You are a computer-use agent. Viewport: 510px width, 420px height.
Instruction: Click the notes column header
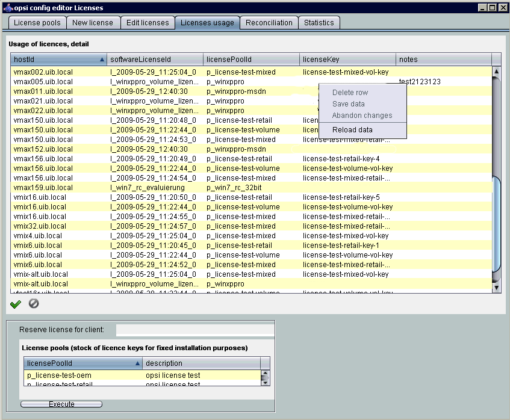coord(444,59)
